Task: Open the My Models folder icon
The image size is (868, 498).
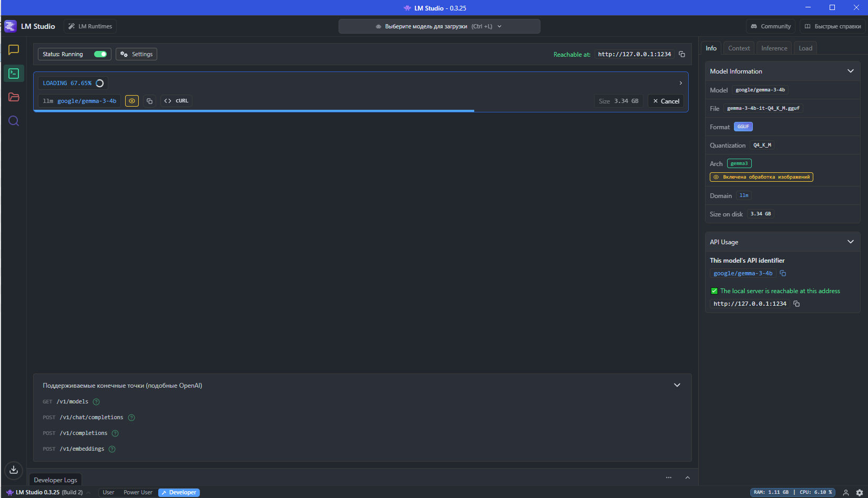Action: pos(14,97)
